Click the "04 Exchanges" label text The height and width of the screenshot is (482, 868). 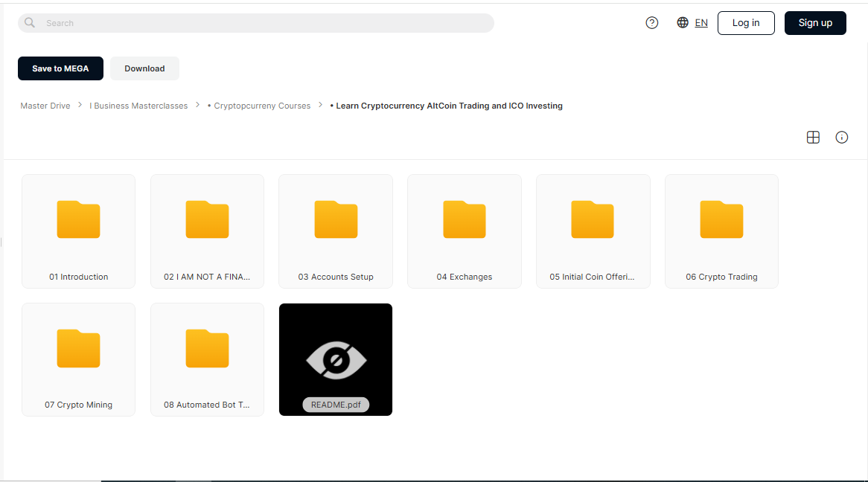tap(465, 277)
